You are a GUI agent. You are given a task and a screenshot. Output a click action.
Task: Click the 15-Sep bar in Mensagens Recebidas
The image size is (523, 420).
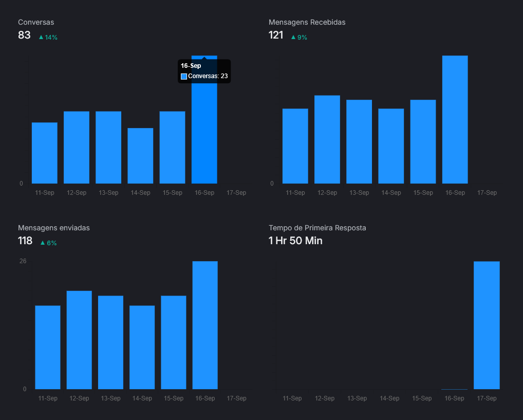(x=423, y=141)
